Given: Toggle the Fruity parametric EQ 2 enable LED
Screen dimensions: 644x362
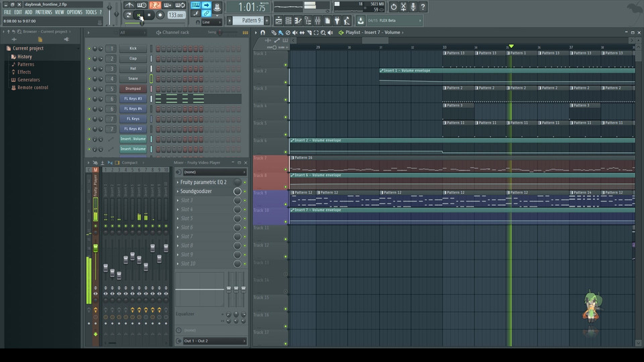Looking at the screenshot, I should pyautogui.click(x=246, y=182).
